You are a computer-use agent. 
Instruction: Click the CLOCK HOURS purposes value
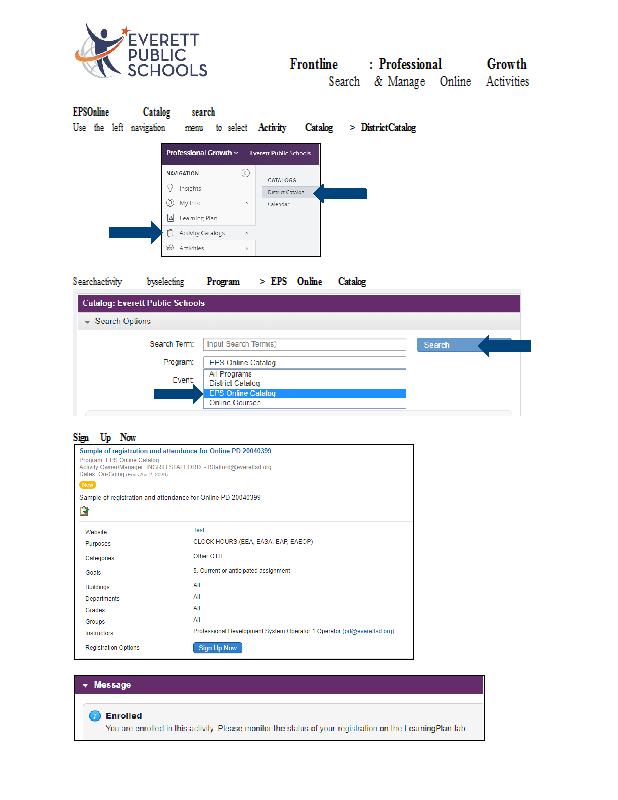[253, 541]
